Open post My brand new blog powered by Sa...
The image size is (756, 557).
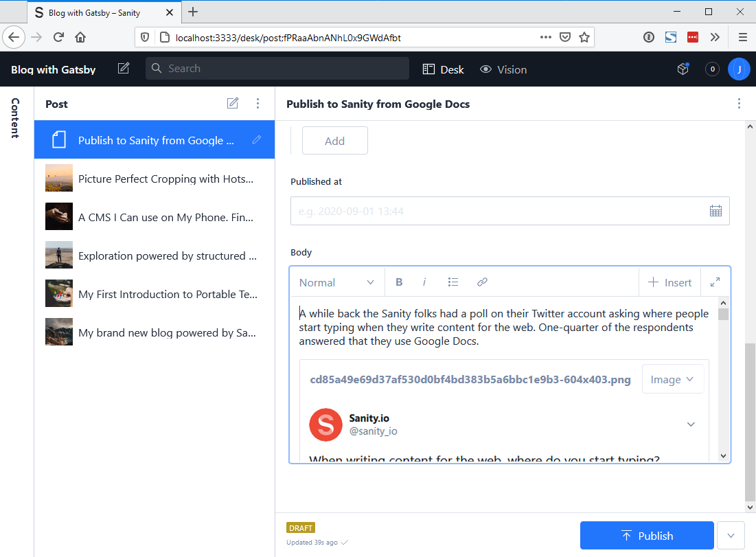(154, 332)
